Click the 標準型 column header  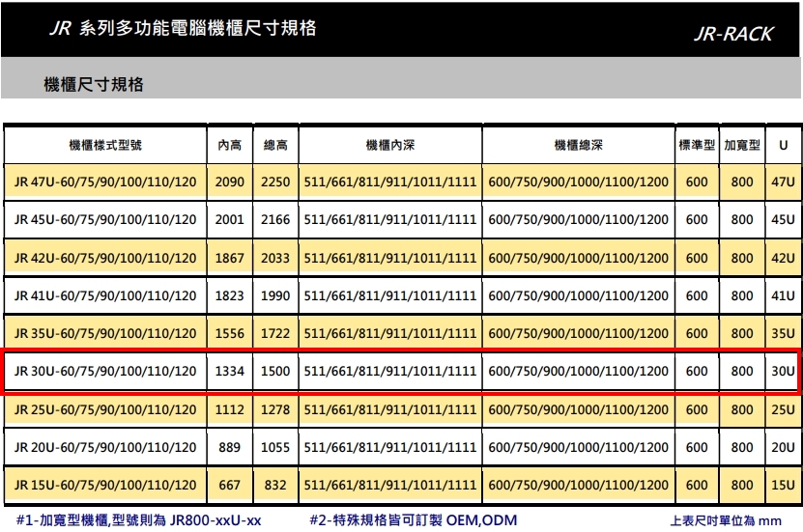697,145
